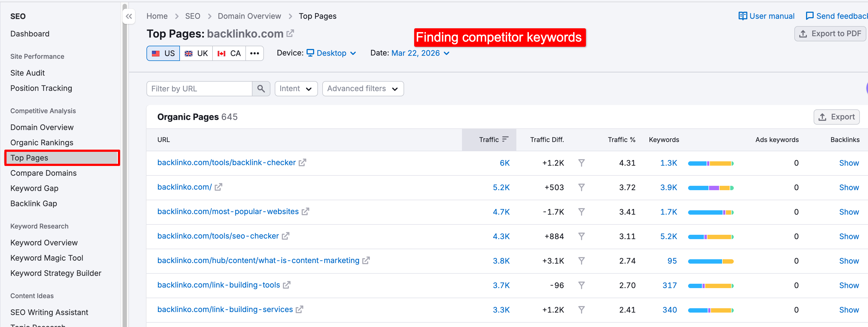Click the User manual book icon
868x327 pixels.
pyautogui.click(x=742, y=16)
